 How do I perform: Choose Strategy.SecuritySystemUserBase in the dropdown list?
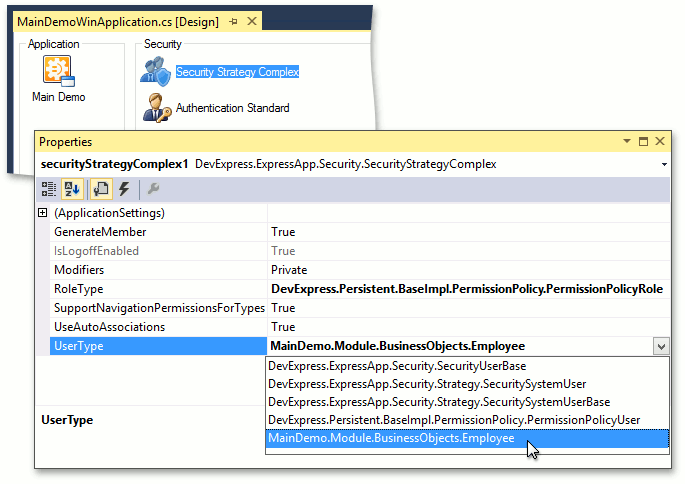coord(467,402)
